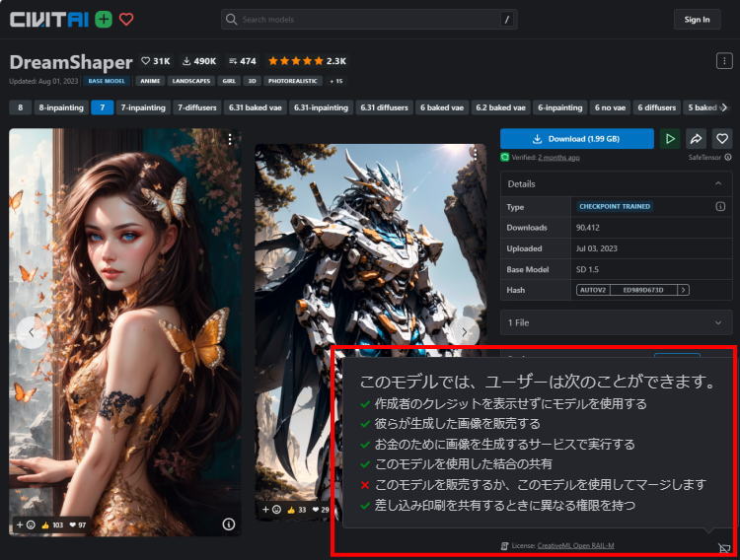Switch to 7-diffusers version tab
740x560 pixels.
point(196,107)
